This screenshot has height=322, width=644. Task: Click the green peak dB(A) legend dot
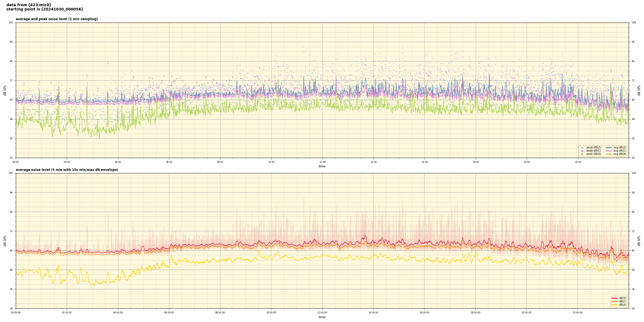coord(582,154)
